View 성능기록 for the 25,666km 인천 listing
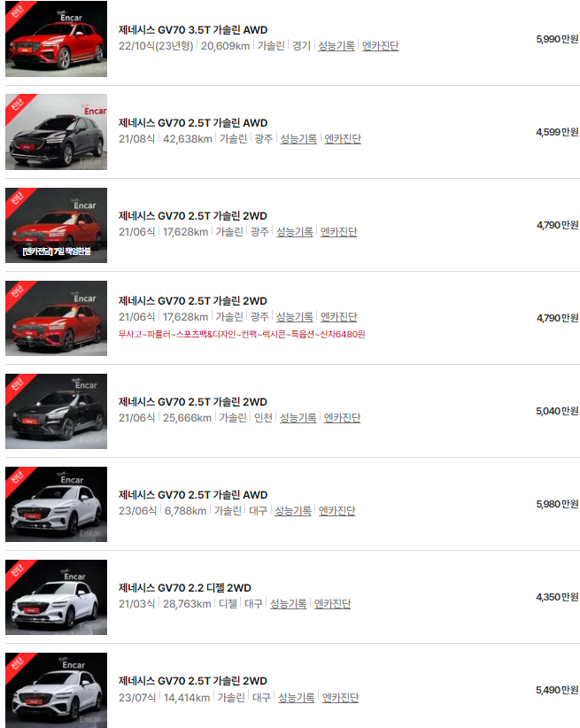 pyautogui.click(x=298, y=418)
